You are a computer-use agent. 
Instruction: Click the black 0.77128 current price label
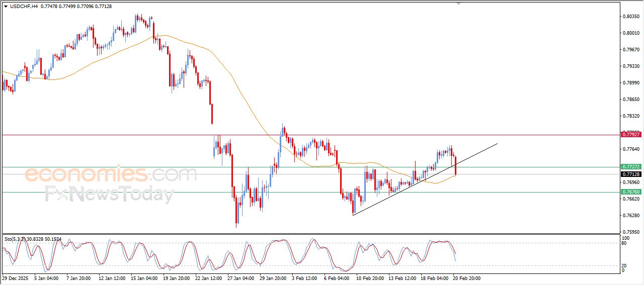click(x=631, y=174)
